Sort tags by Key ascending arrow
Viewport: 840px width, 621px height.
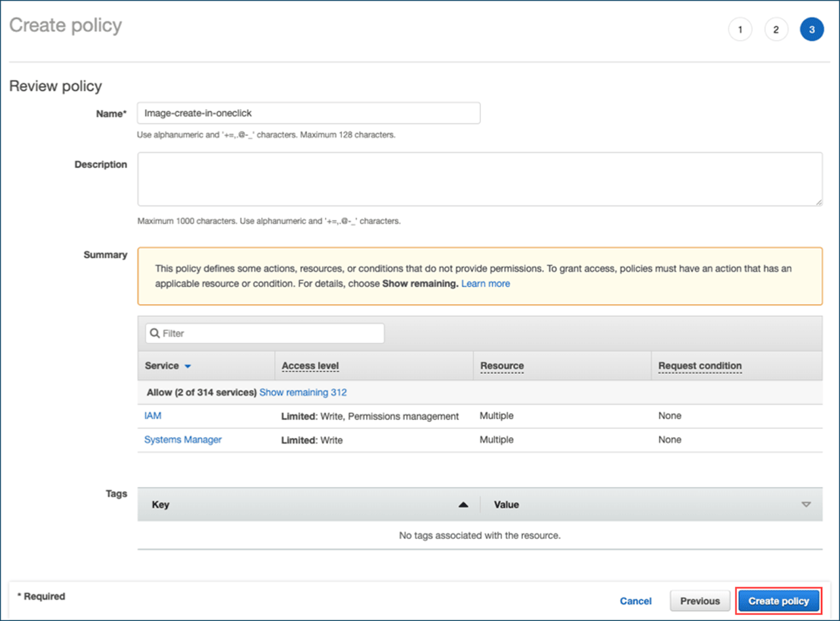pos(463,505)
